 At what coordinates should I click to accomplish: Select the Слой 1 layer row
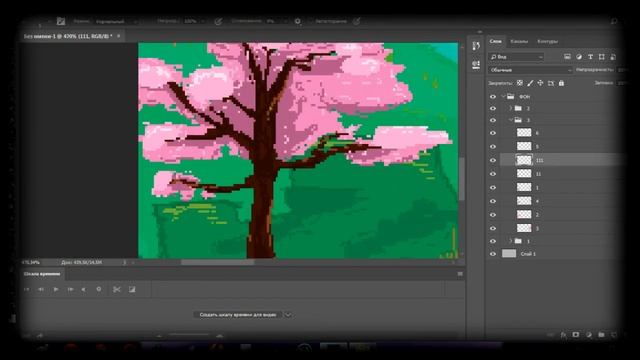(x=557, y=254)
